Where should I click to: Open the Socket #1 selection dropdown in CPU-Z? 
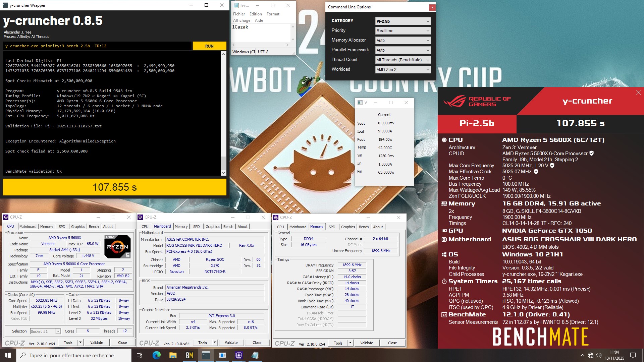tap(45, 331)
